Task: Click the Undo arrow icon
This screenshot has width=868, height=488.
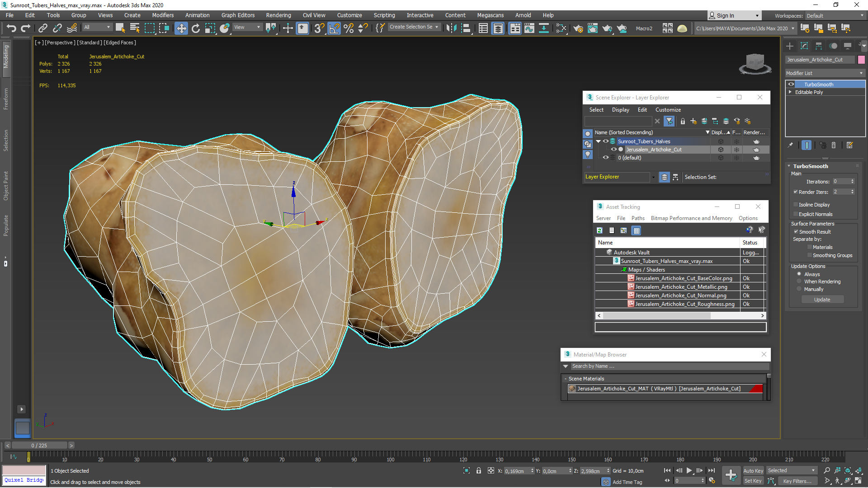Action: [x=11, y=28]
